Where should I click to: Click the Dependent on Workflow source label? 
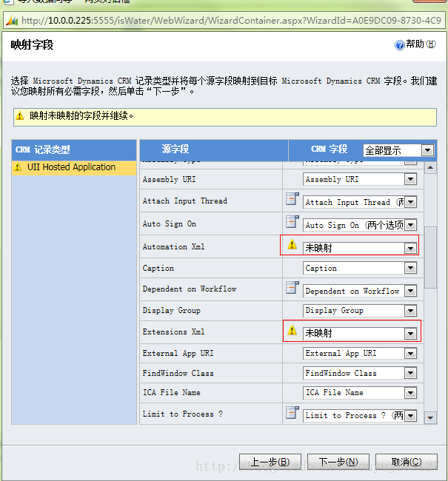(x=190, y=289)
